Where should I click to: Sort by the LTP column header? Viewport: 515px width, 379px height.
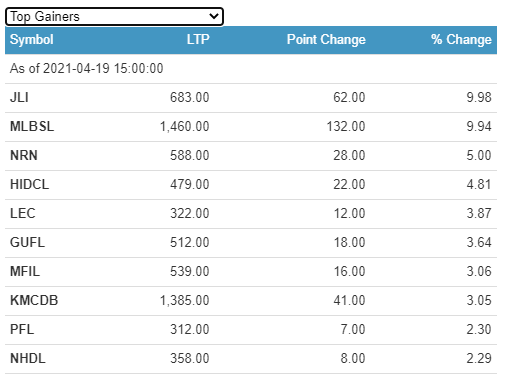point(198,40)
